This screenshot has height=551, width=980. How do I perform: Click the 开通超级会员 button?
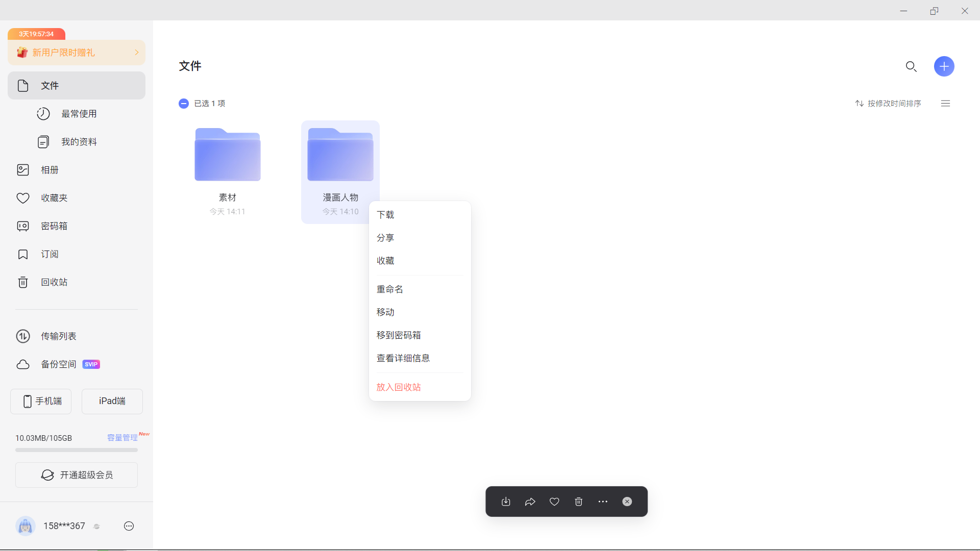coord(77,475)
